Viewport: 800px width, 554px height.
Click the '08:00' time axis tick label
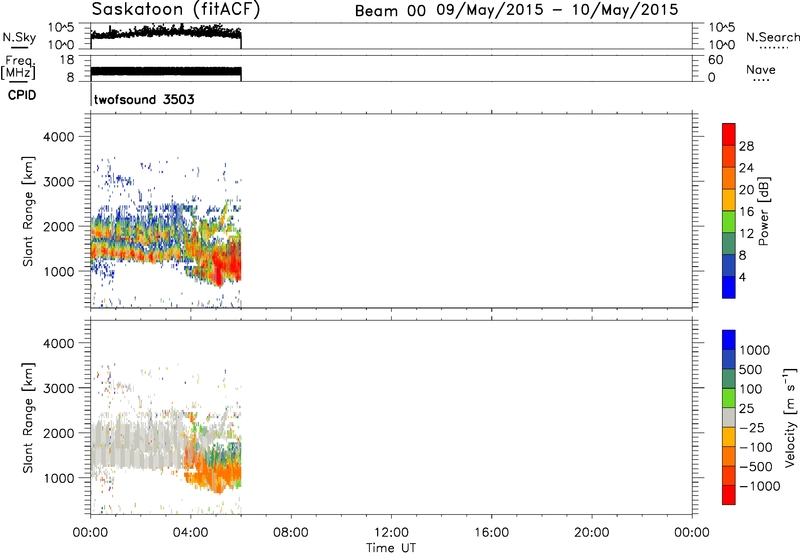tap(290, 533)
